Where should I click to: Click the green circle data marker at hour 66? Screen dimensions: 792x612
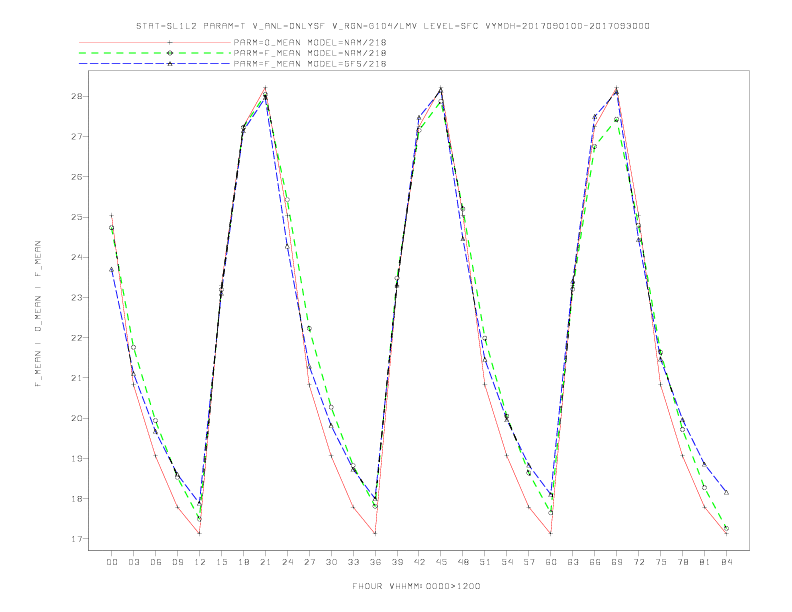point(595,146)
